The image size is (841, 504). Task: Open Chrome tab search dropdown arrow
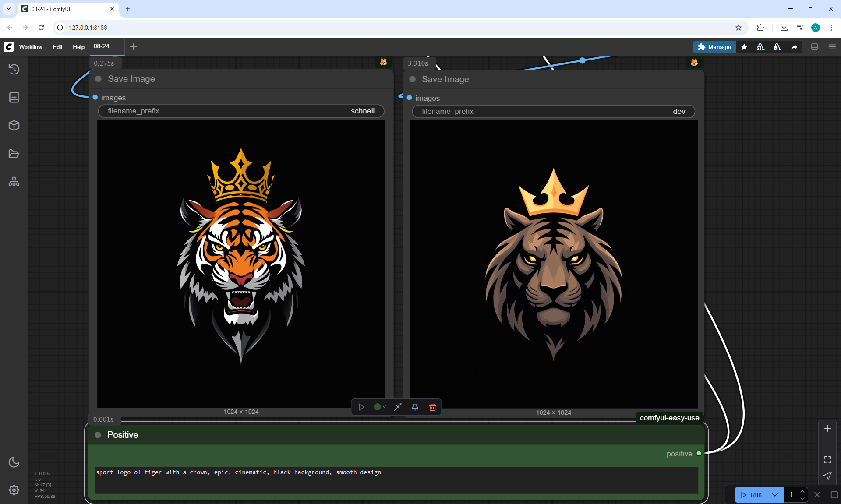tap(9, 9)
